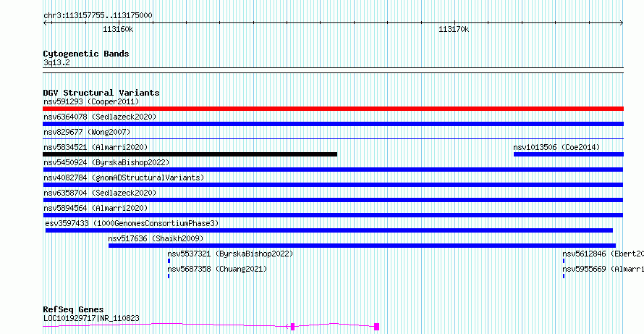Image resolution: width=644 pixels, height=334 pixels.
Task: Open the nsv5612846 Ebert variant label
Action: (603, 254)
